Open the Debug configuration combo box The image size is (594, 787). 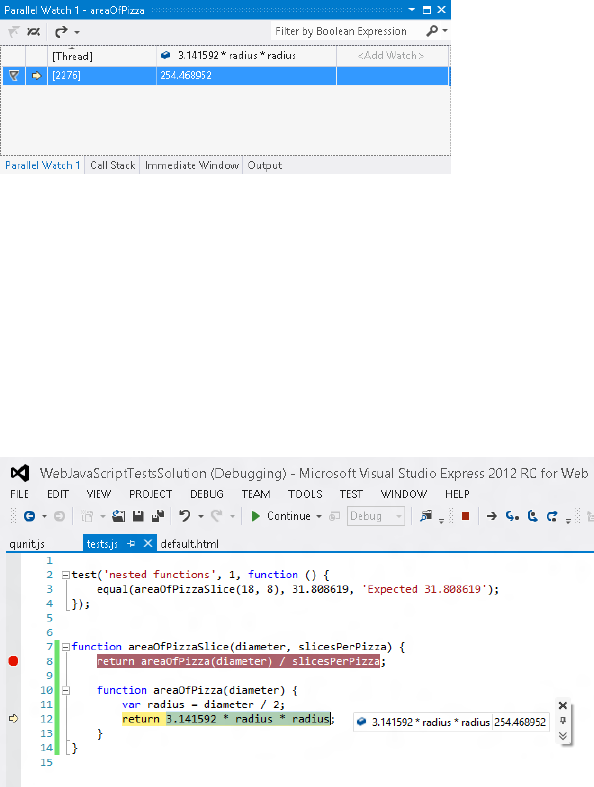(x=376, y=516)
